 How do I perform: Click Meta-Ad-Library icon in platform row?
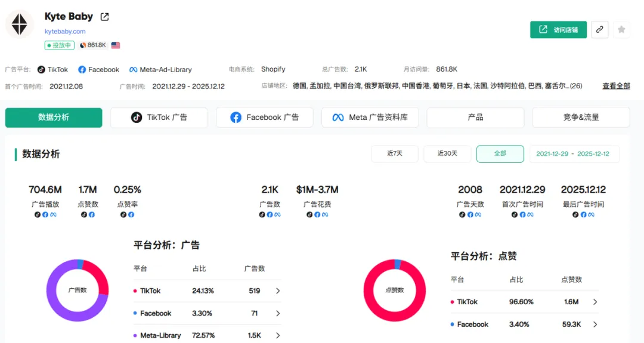[x=133, y=70]
